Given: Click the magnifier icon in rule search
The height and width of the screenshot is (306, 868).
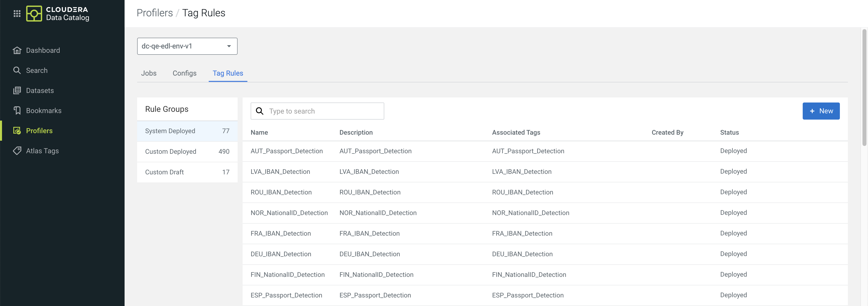Looking at the screenshot, I should (x=259, y=111).
